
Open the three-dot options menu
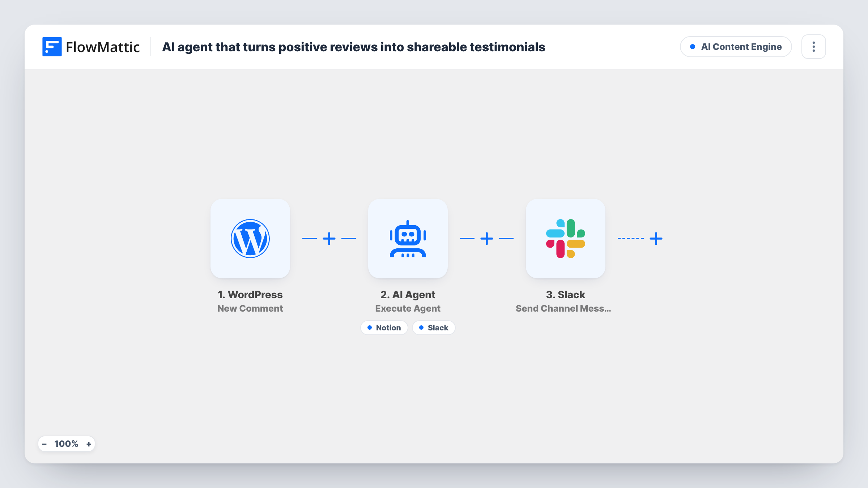[814, 47]
